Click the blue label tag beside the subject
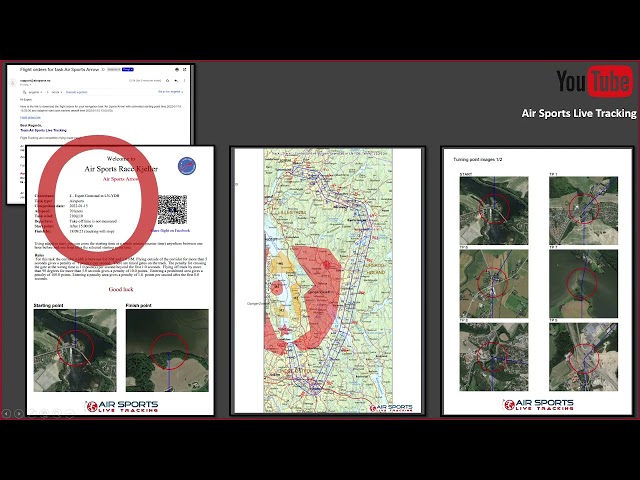The width and height of the screenshot is (640, 480). pyautogui.click(x=128, y=69)
